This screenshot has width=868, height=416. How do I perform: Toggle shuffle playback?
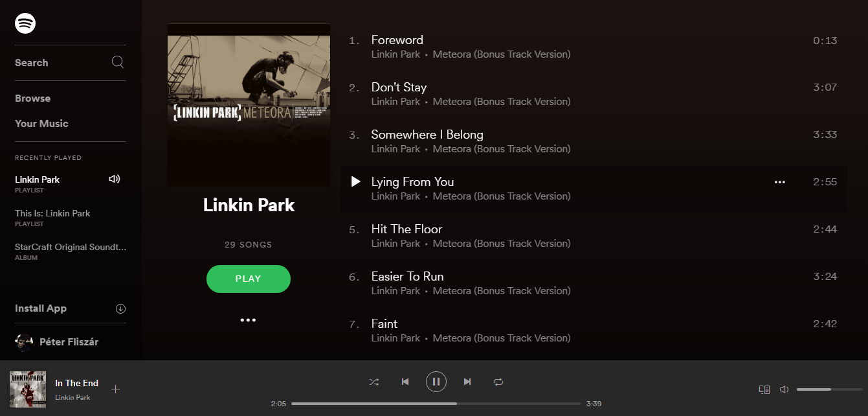point(374,382)
